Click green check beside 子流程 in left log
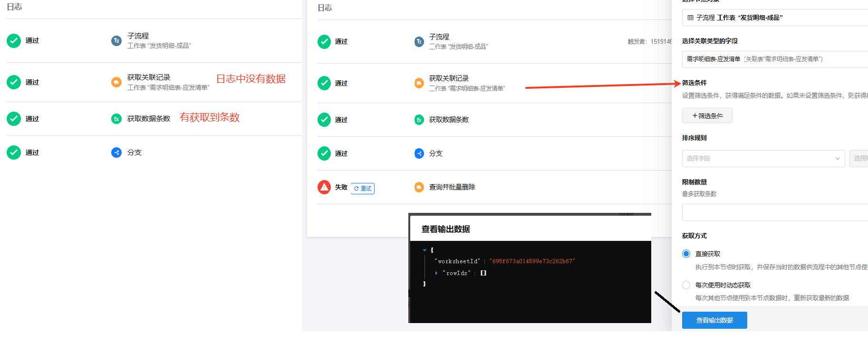This screenshot has height=353, width=868. pos(14,41)
